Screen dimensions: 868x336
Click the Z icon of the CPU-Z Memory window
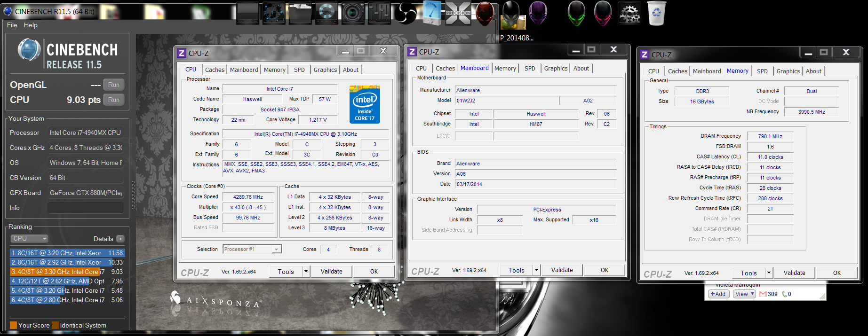pyautogui.click(x=645, y=55)
